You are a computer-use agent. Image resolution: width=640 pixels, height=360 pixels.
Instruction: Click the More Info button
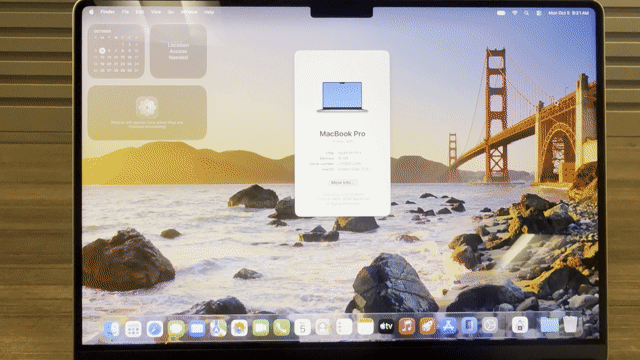342,182
